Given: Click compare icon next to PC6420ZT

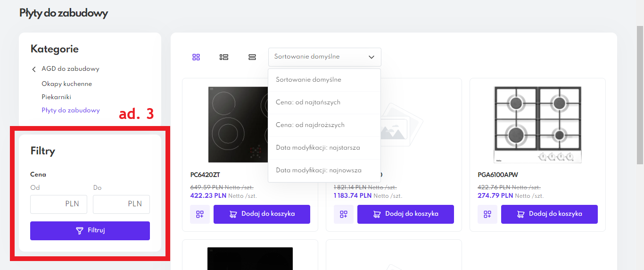Looking at the screenshot, I should 200,214.
